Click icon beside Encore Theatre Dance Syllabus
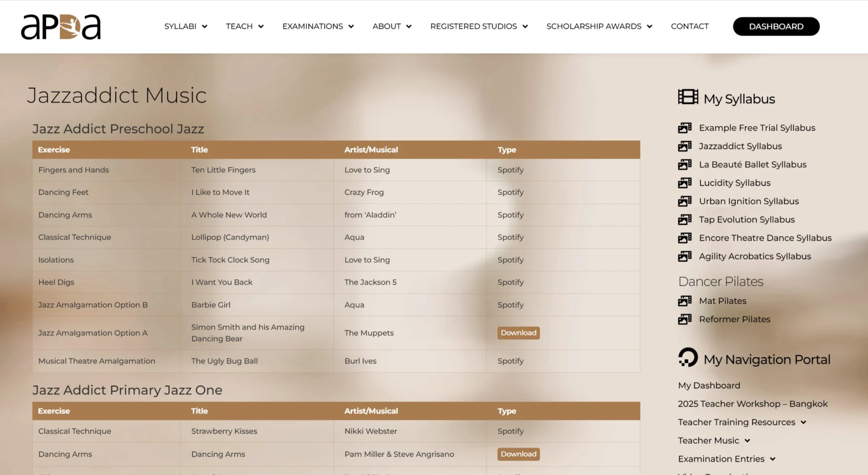The image size is (868, 475). pyautogui.click(x=684, y=238)
